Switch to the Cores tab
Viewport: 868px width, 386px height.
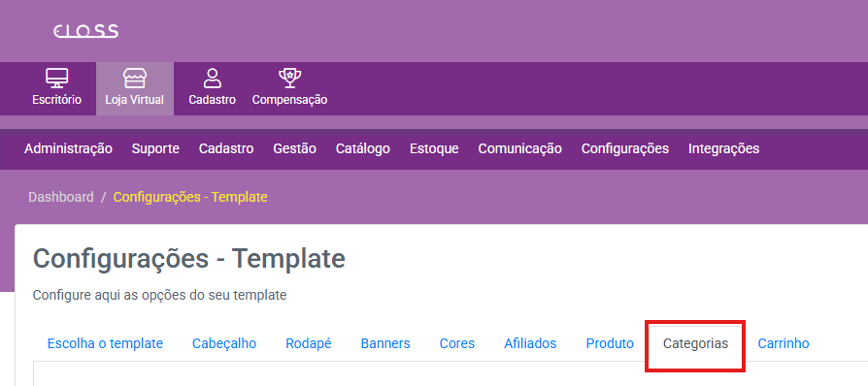pos(457,343)
